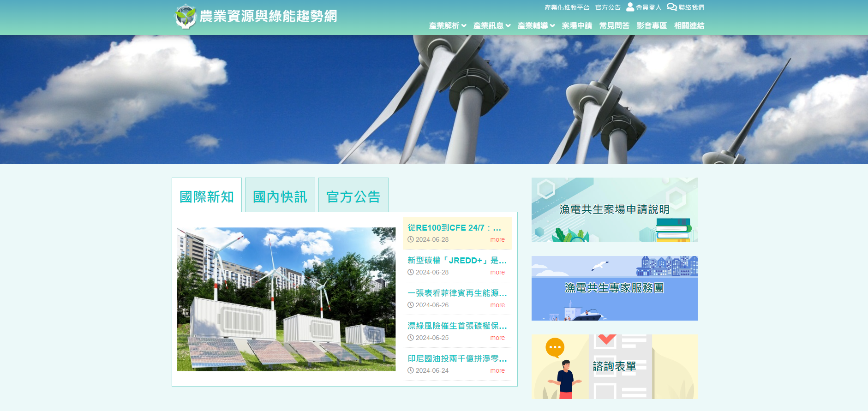Expand the 產業訊息 dropdown menu
This screenshot has width=868, height=411.
pos(491,26)
